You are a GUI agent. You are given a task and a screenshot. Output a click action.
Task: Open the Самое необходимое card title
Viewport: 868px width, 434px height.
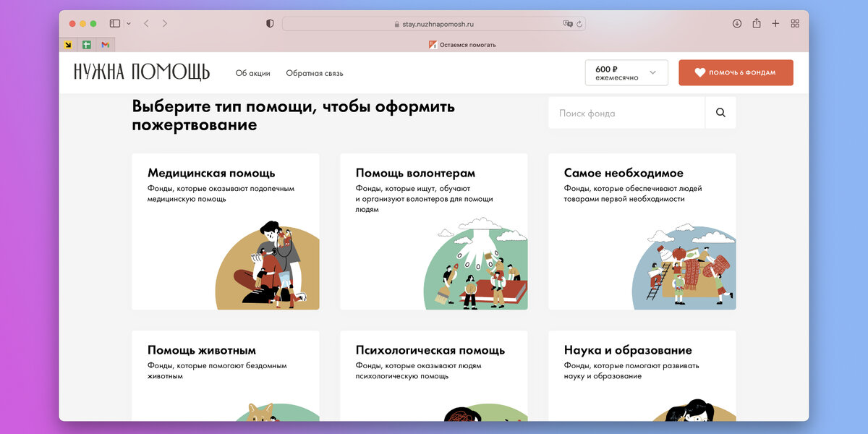point(624,173)
